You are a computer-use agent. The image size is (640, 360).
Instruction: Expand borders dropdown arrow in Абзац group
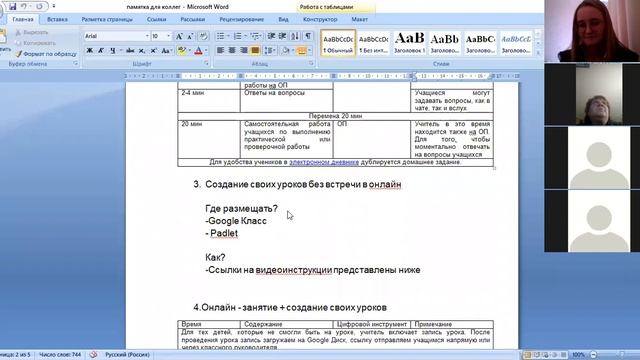coord(309,51)
